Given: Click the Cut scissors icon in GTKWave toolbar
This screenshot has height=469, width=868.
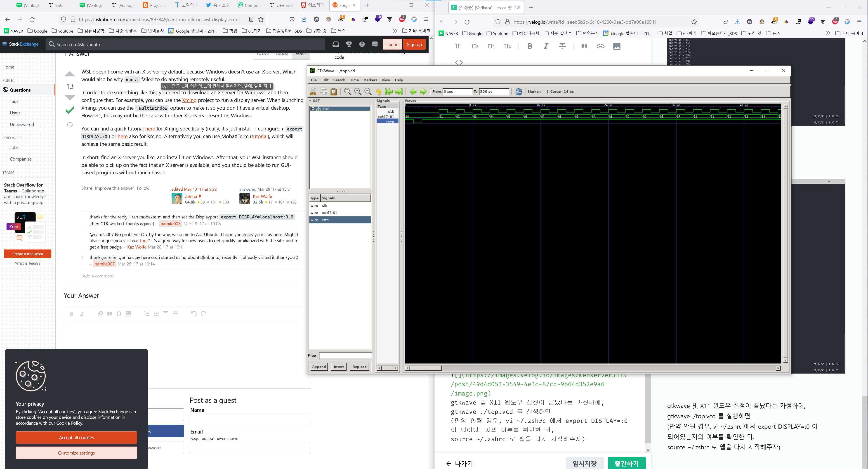Looking at the screenshot, I should pyautogui.click(x=313, y=91).
